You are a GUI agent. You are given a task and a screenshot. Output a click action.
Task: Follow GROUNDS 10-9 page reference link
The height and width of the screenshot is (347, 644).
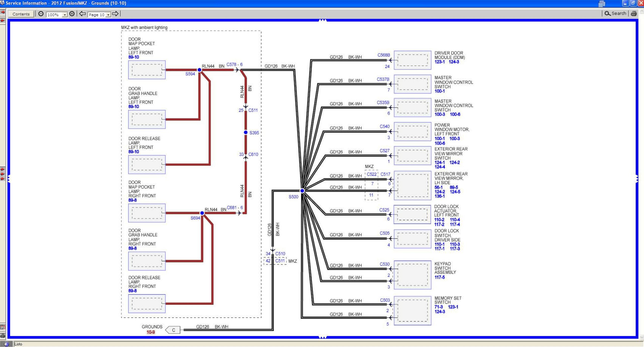[x=151, y=332]
